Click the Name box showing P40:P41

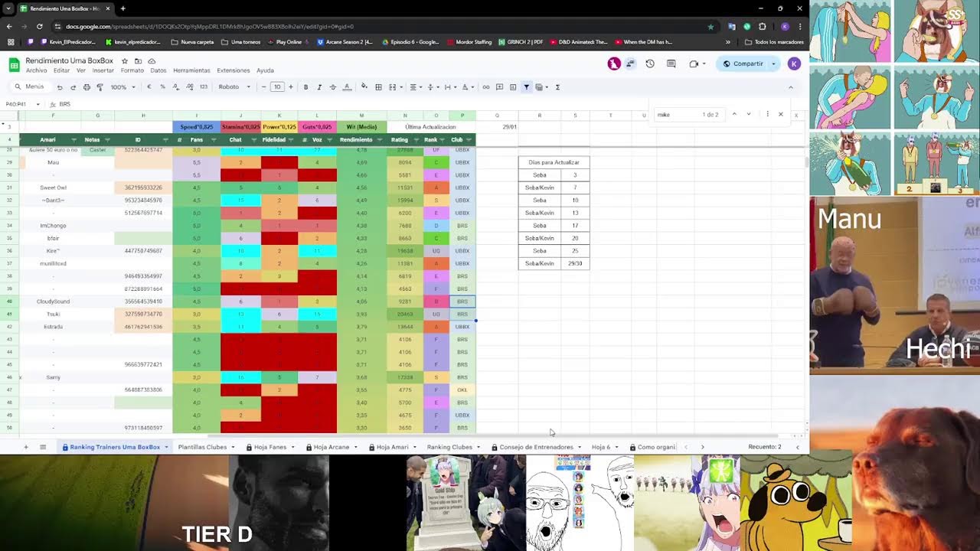coord(21,104)
